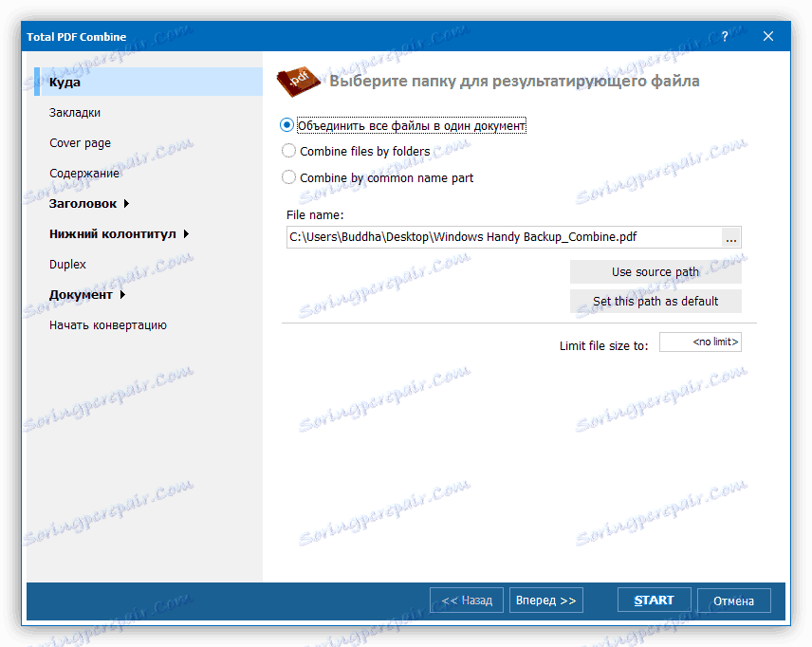Click the Вперед next button
This screenshot has width=812, height=647.
pyautogui.click(x=545, y=601)
